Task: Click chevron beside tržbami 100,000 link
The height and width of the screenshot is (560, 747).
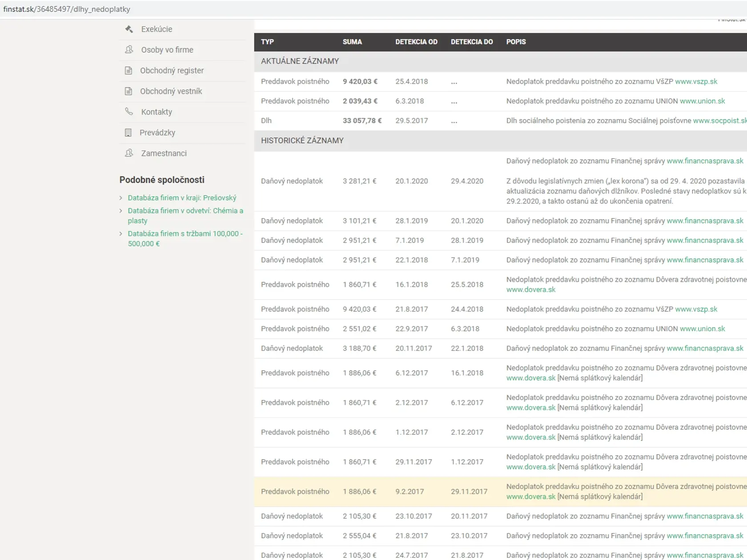Action: pyautogui.click(x=120, y=233)
